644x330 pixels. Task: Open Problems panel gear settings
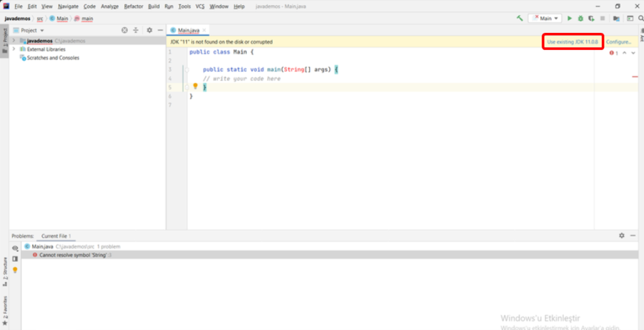pos(621,236)
